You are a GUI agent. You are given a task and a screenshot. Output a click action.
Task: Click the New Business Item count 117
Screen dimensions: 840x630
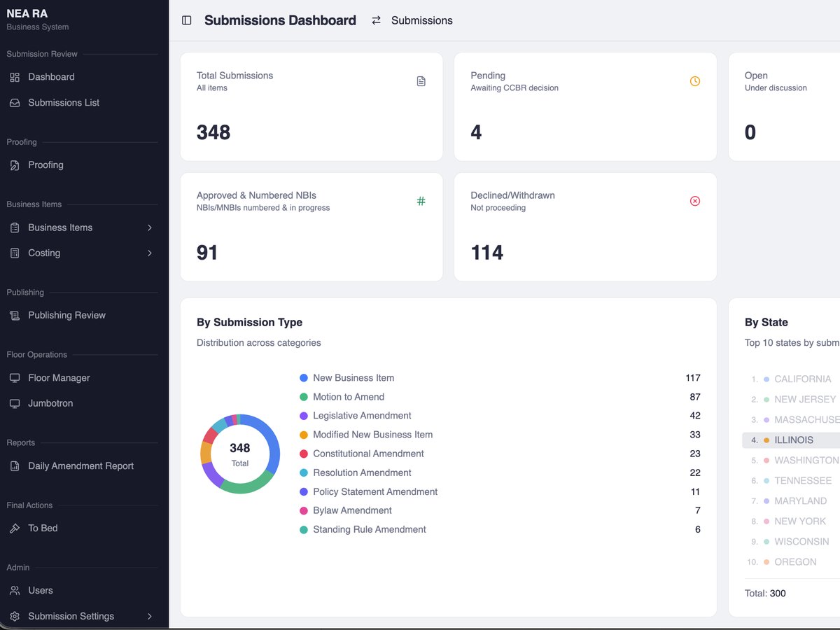(x=693, y=378)
